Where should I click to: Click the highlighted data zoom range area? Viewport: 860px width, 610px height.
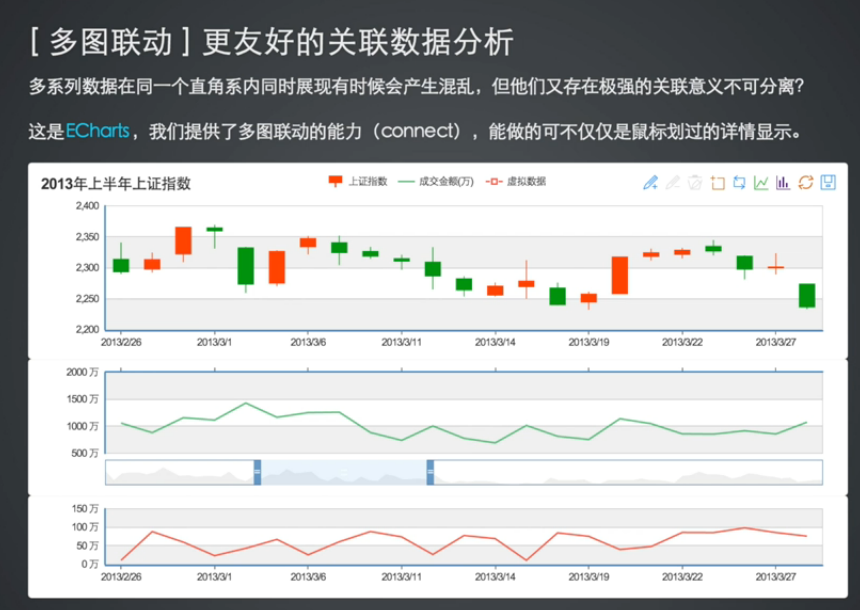tap(344, 472)
